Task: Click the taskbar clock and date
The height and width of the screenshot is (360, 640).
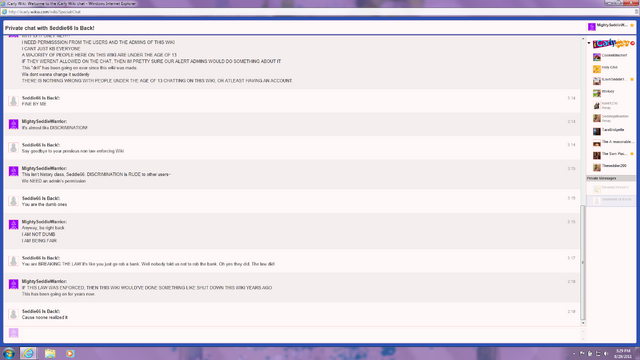Action: [x=623, y=353]
